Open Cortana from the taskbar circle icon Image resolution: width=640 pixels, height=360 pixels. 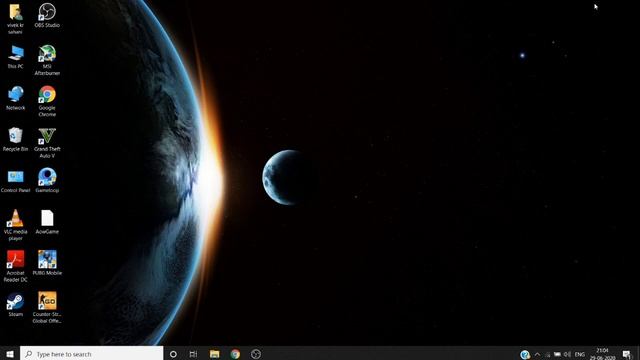click(x=173, y=354)
